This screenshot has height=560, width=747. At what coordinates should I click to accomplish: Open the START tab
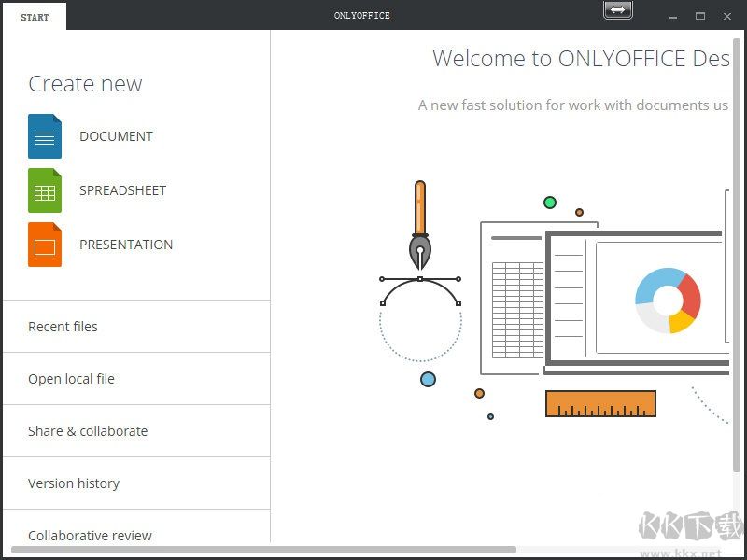[35, 16]
